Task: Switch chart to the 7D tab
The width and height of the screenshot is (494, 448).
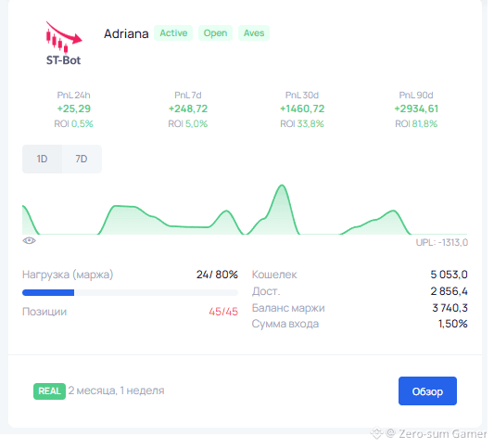Action: [82, 159]
